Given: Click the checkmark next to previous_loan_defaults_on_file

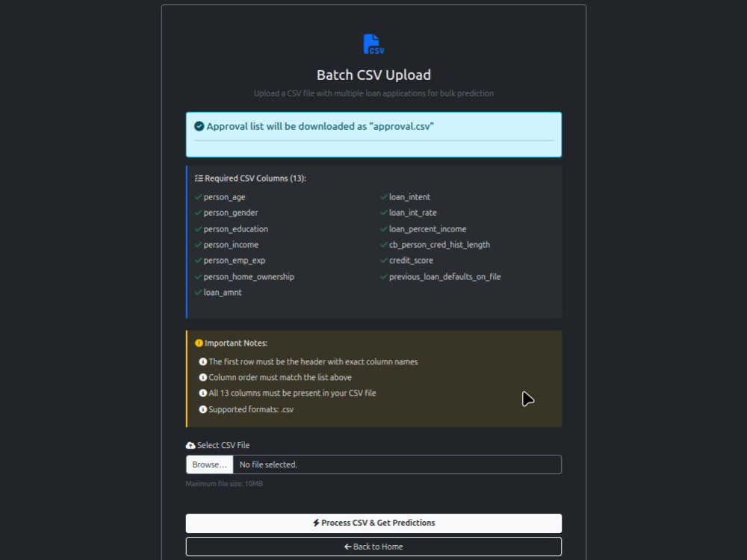Looking at the screenshot, I should coord(383,277).
